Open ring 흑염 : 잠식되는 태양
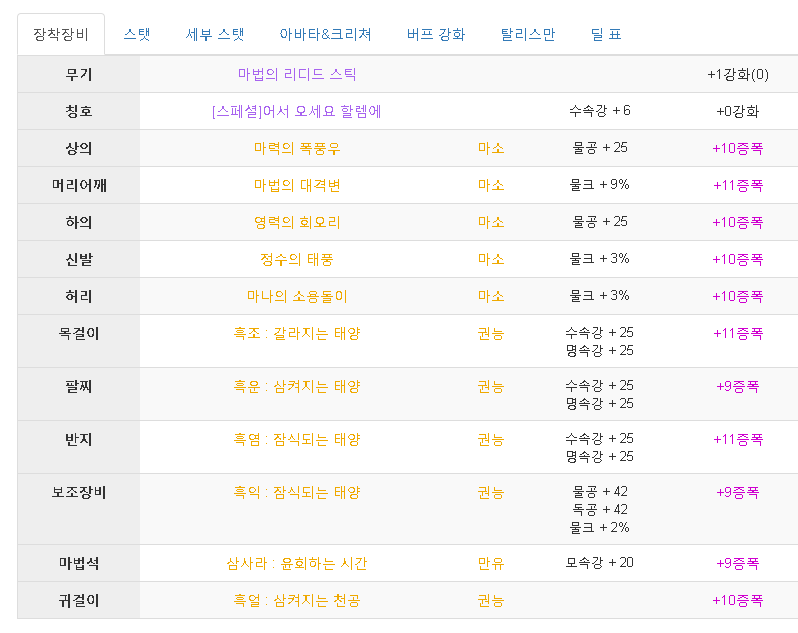 (x=297, y=440)
